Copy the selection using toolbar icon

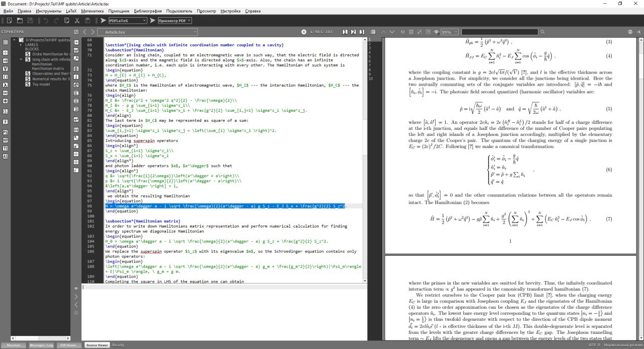pyautogui.click(x=66, y=21)
